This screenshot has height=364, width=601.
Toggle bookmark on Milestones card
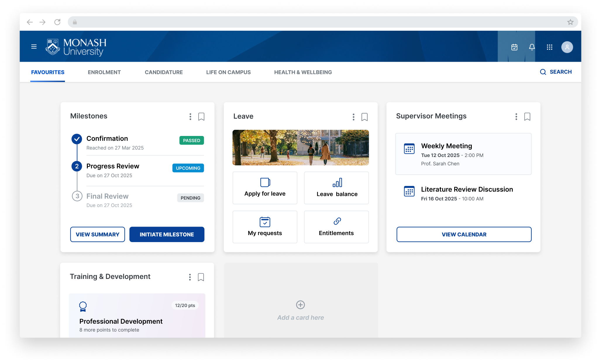click(x=201, y=117)
